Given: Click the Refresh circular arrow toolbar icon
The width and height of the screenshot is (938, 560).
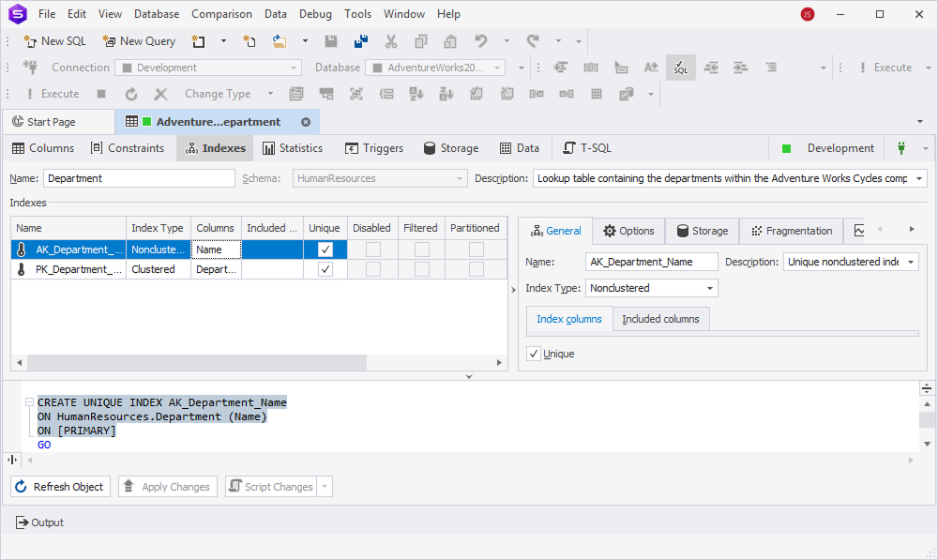Looking at the screenshot, I should pyautogui.click(x=131, y=94).
